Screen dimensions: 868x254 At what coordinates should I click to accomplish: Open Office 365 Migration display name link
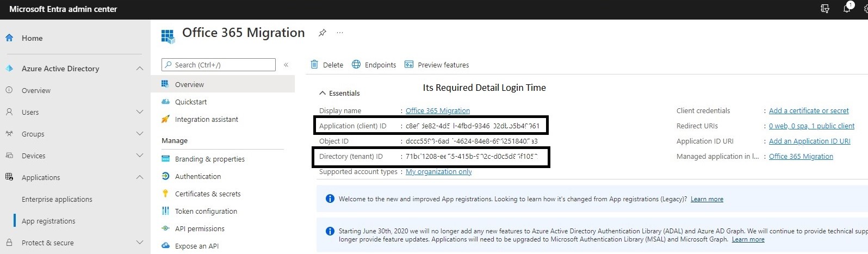pos(438,110)
